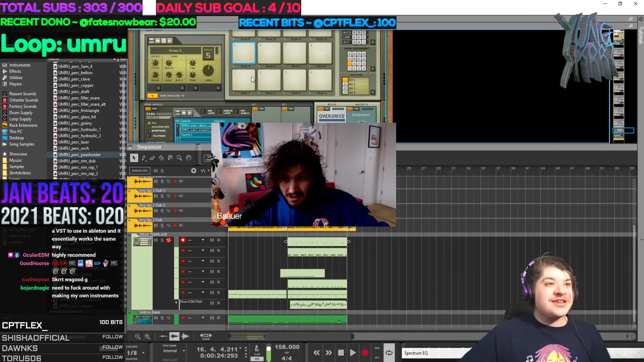Select the Eraser tool in Sequencer toolbar
The width and height of the screenshot is (644, 362).
pos(152,158)
